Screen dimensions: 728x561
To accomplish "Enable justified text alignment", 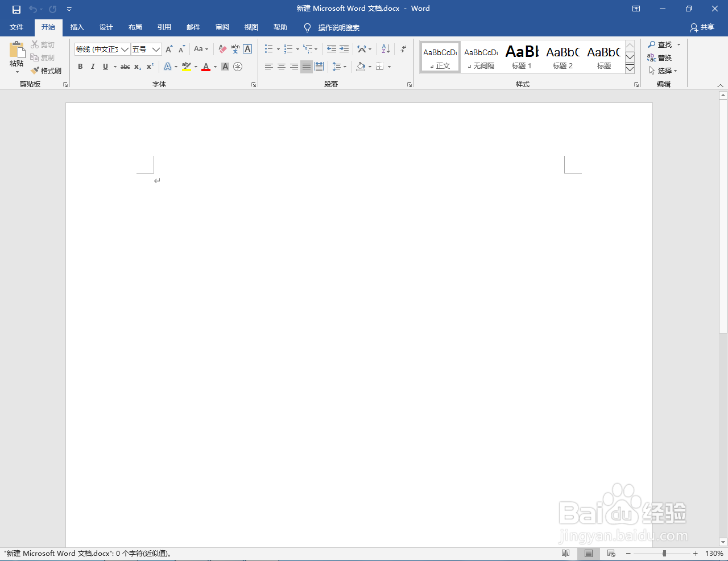I will [x=306, y=67].
